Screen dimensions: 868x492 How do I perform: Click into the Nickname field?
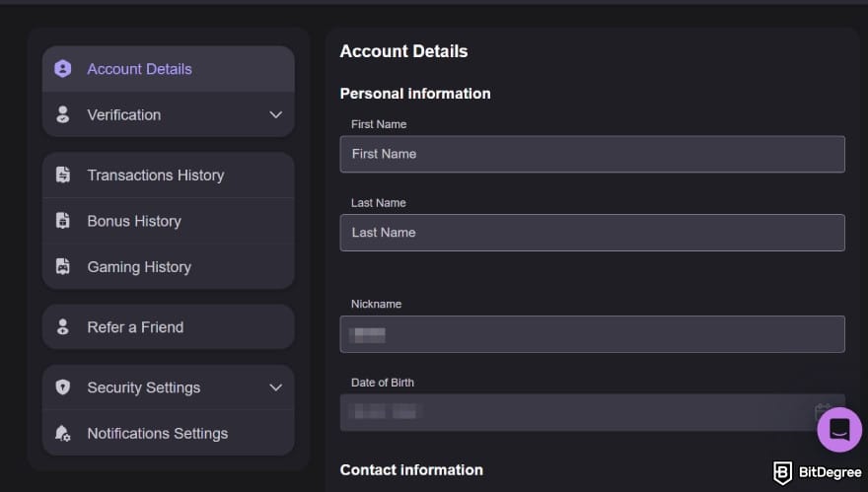point(593,333)
